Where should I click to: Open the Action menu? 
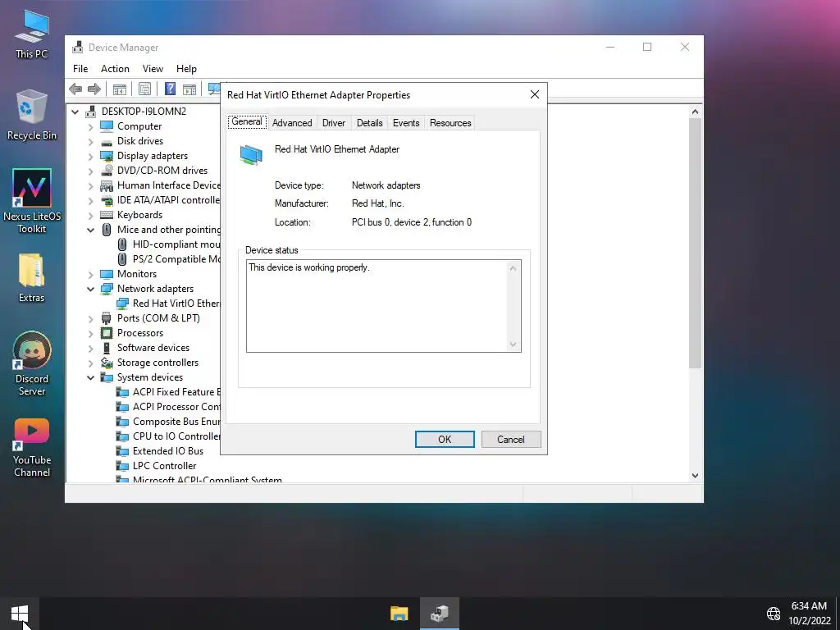pos(115,69)
